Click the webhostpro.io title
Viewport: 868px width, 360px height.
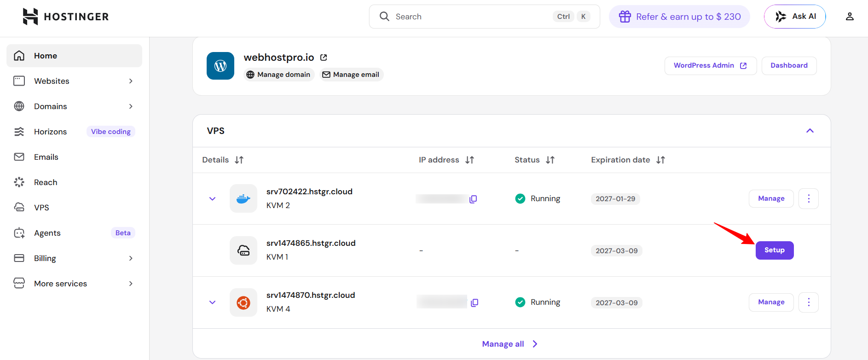point(279,58)
